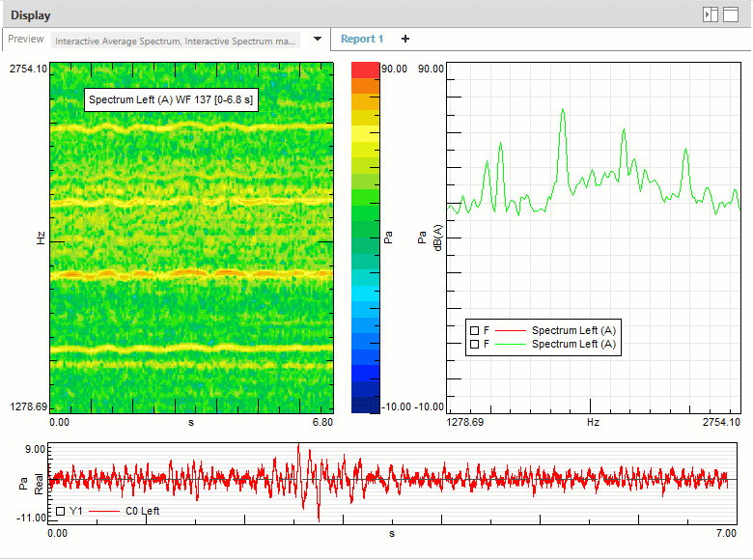Click the dB(A) axis label of spectrum plot
The height and width of the screenshot is (560, 753).
436,238
